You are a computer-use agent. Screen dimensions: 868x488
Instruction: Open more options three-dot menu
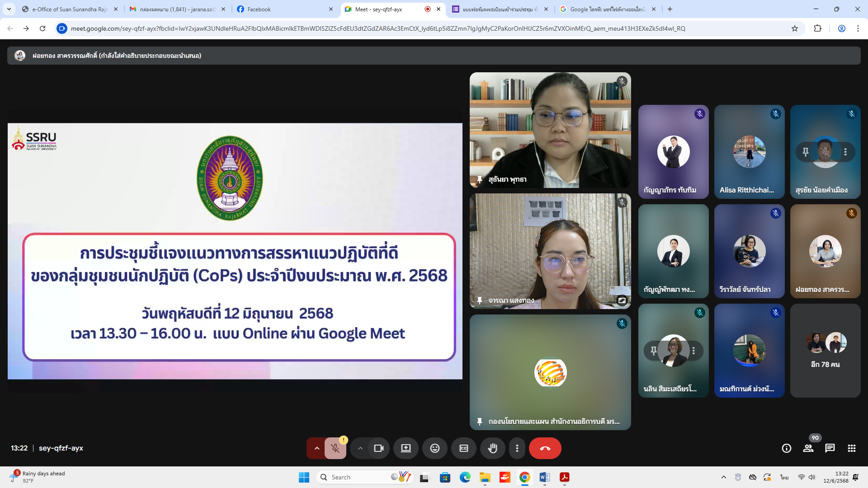[517, 448]
